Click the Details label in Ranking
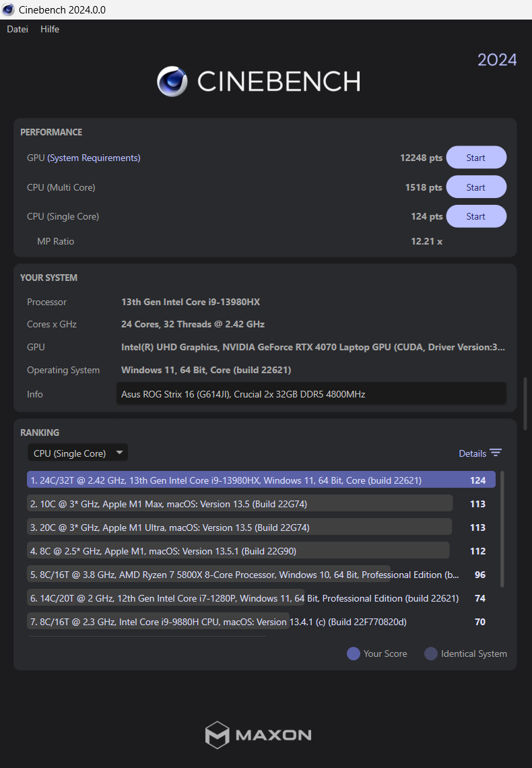The width and height of the screenshot is (532, 768). tap(472, 453)
